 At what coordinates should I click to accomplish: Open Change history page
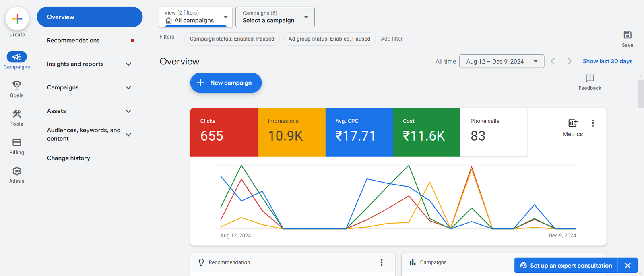click(x=68, y=158)
